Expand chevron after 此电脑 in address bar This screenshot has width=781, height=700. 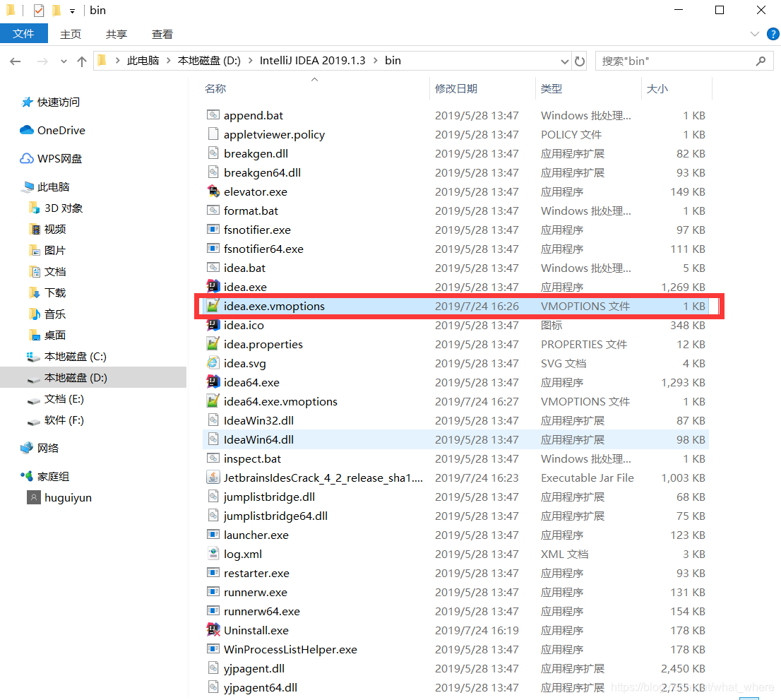168,61
